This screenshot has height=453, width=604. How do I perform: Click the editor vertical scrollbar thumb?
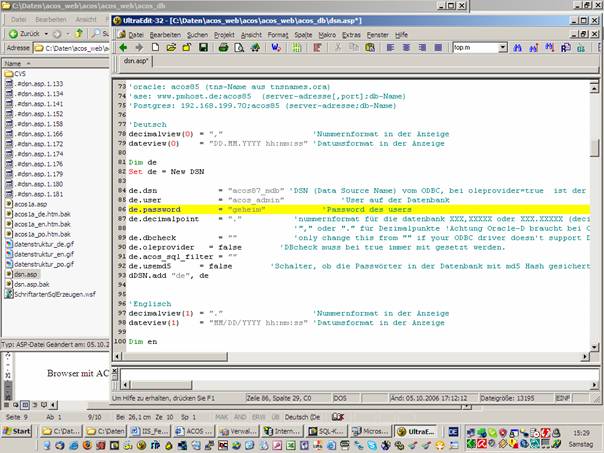594,148
